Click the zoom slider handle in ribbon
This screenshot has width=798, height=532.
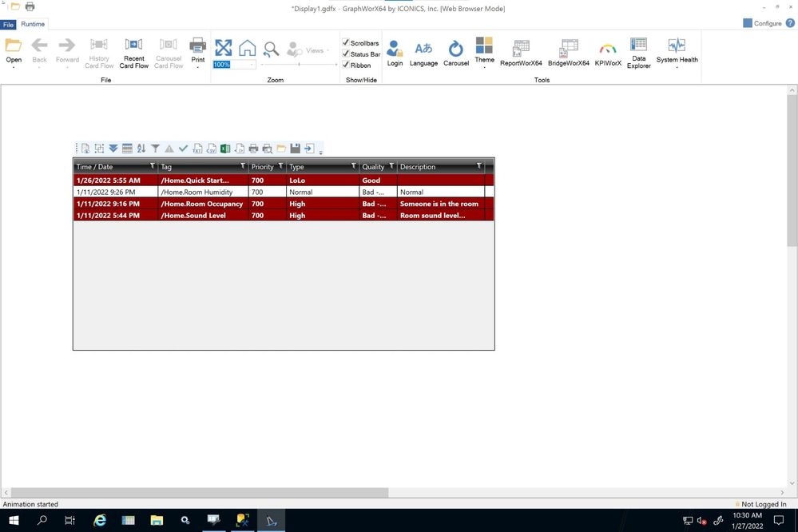(x=299, y=65)
